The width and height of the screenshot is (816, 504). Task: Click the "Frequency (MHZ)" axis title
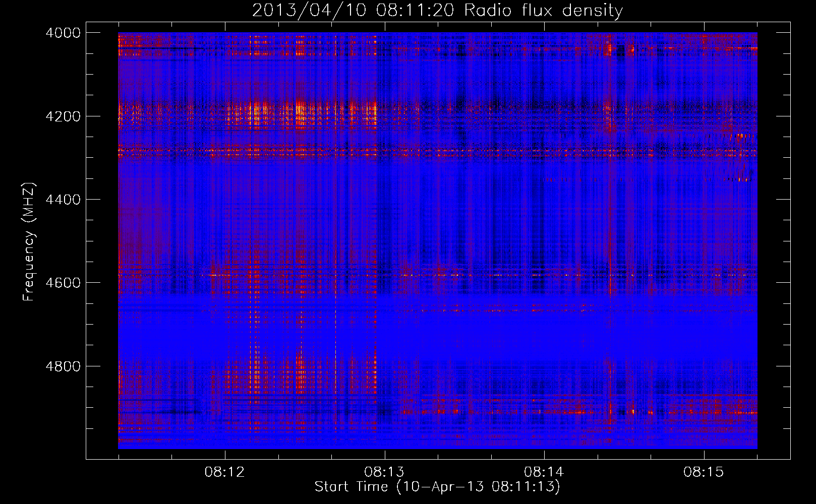point(29,242)
